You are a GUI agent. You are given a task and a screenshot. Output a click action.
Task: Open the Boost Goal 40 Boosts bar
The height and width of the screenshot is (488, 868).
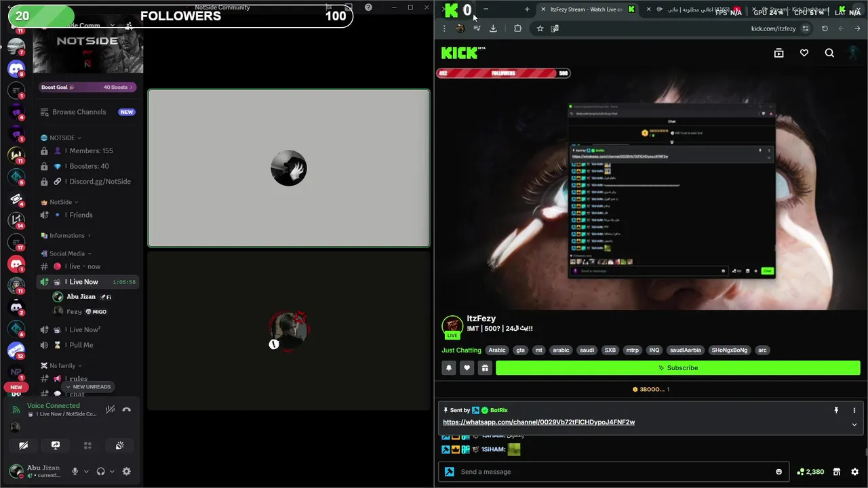(x=87, y=87)
